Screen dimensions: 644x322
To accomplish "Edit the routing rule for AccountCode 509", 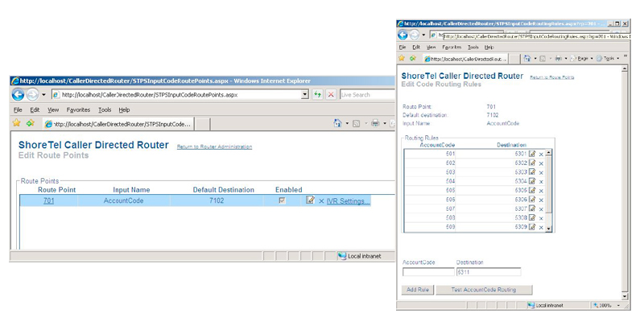I will click(532, 227).
